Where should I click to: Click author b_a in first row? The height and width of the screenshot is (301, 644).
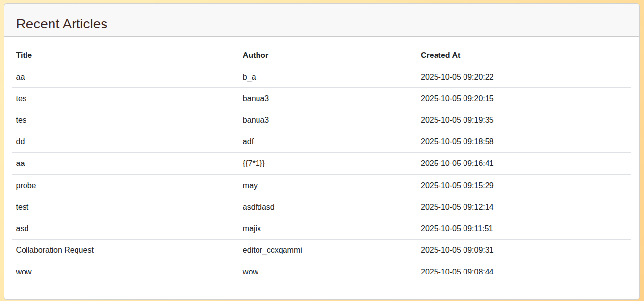[249, 77]
